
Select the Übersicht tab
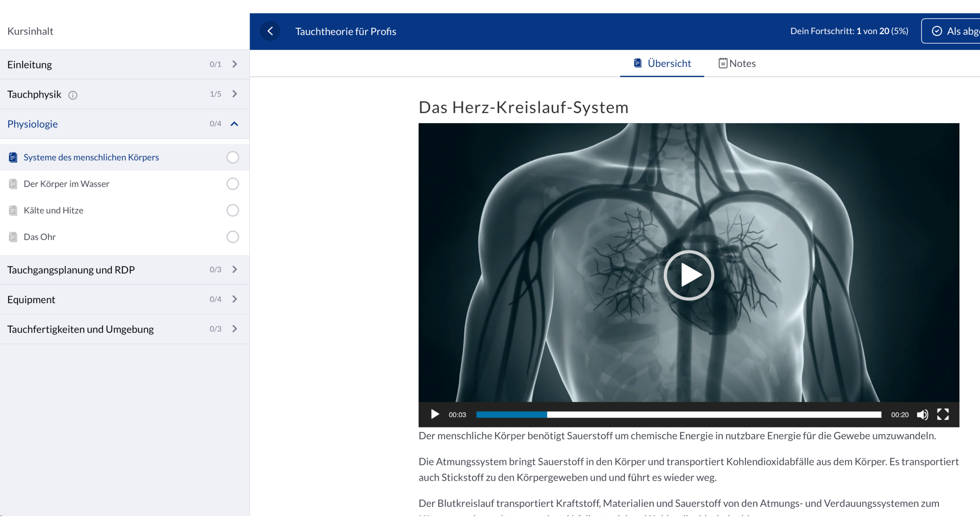point(662,64)
